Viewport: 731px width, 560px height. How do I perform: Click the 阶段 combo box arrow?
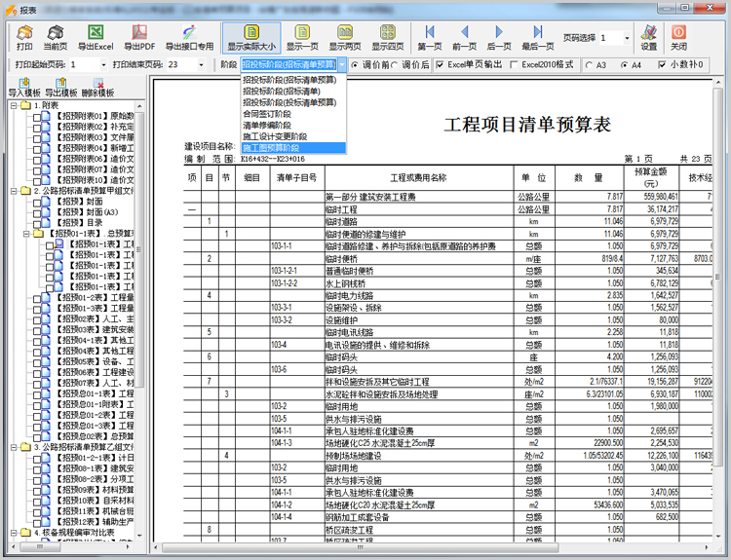(342, 64)
